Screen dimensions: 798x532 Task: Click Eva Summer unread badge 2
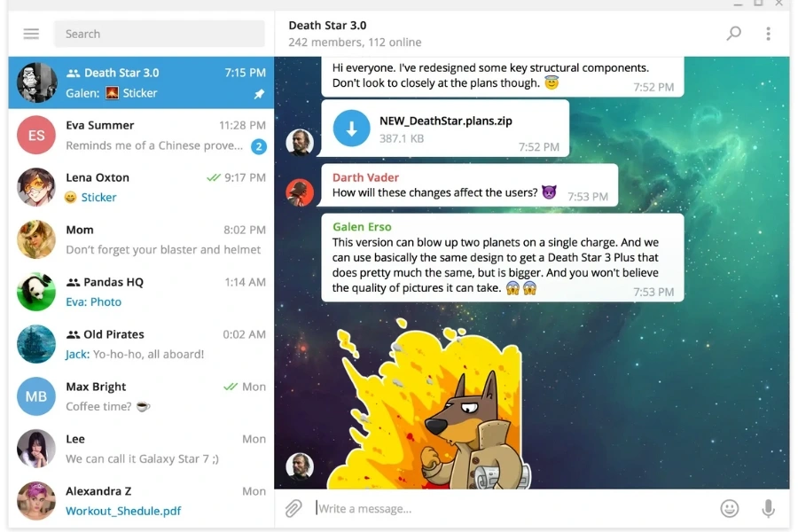click(259, 146)
